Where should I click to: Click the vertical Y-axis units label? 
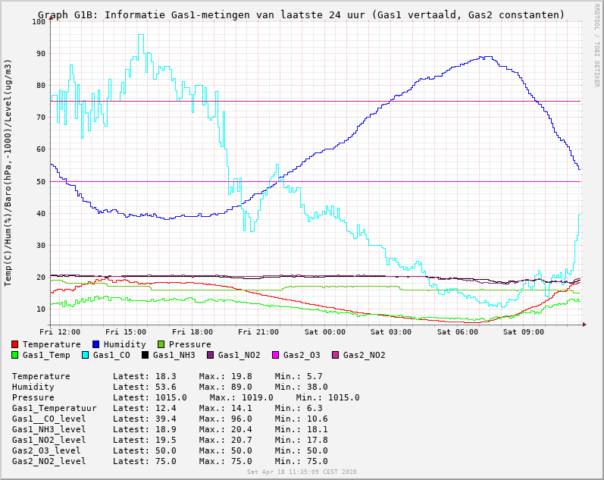pyautogui.click(x=8, y=170)
